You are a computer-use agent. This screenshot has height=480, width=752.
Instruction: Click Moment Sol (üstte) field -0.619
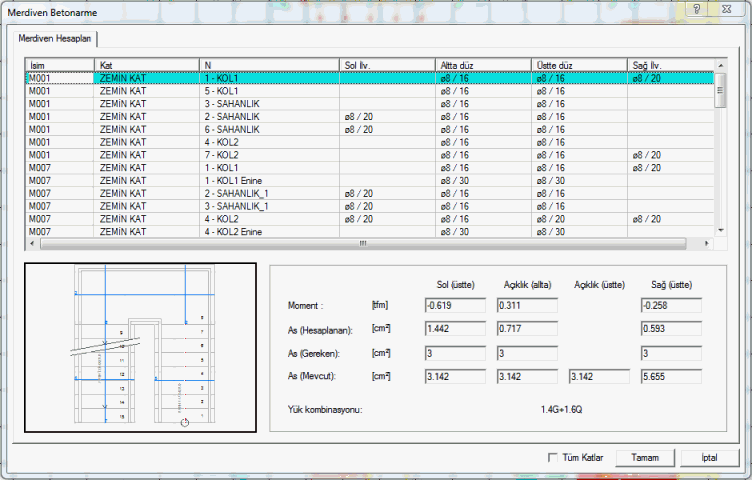[455, 305]
